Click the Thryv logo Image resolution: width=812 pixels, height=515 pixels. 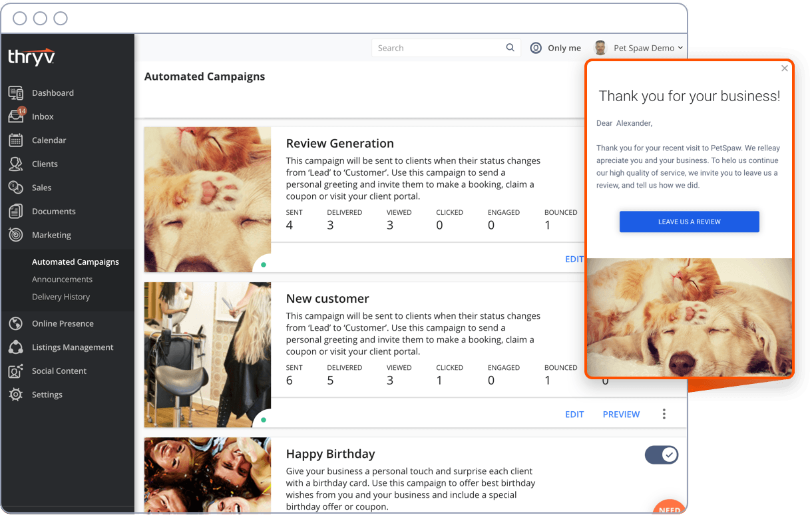tap(31, 57)
